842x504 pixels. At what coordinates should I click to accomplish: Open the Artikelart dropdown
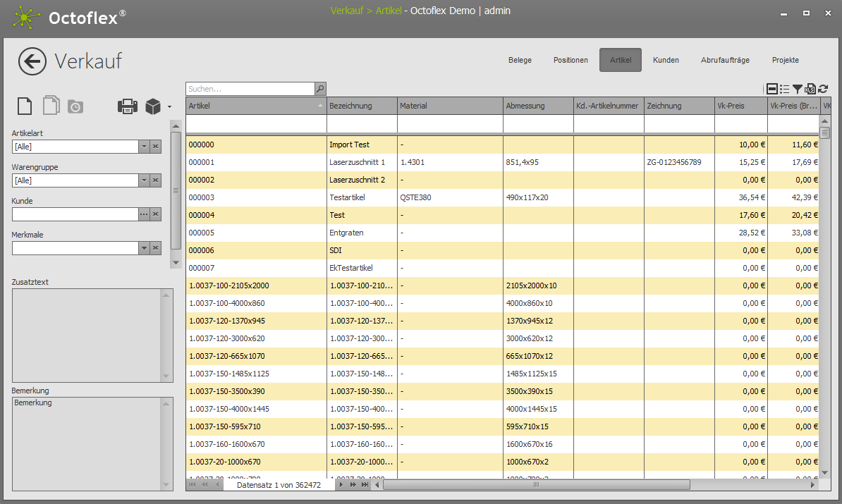[144, 147]
